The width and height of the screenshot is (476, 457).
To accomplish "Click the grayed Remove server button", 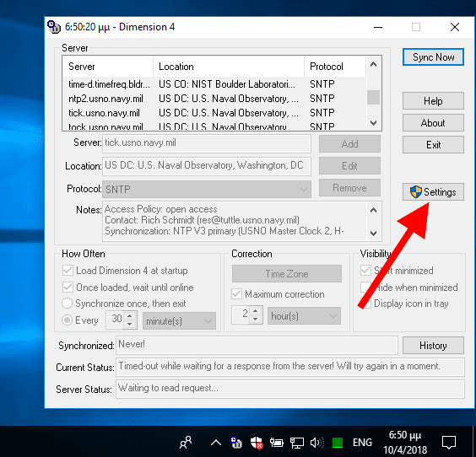I will pos(349,188).
